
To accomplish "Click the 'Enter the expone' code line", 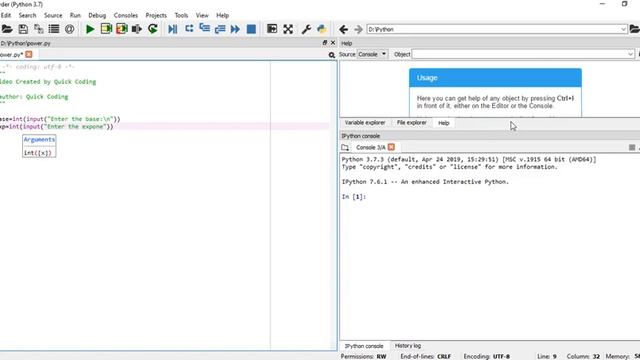I will pos(57,127).
